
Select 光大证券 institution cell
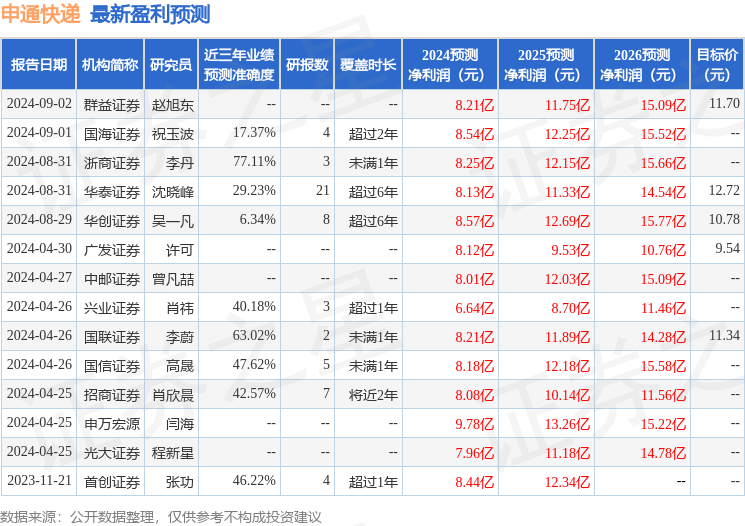point(112,453)
